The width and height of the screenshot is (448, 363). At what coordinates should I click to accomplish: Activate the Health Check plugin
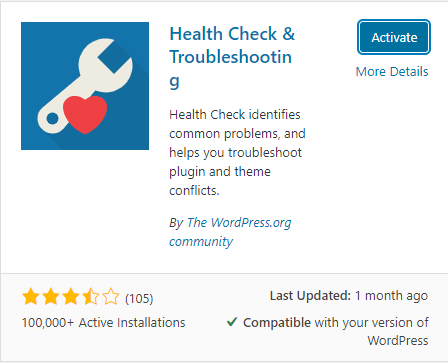click(394, 37)
